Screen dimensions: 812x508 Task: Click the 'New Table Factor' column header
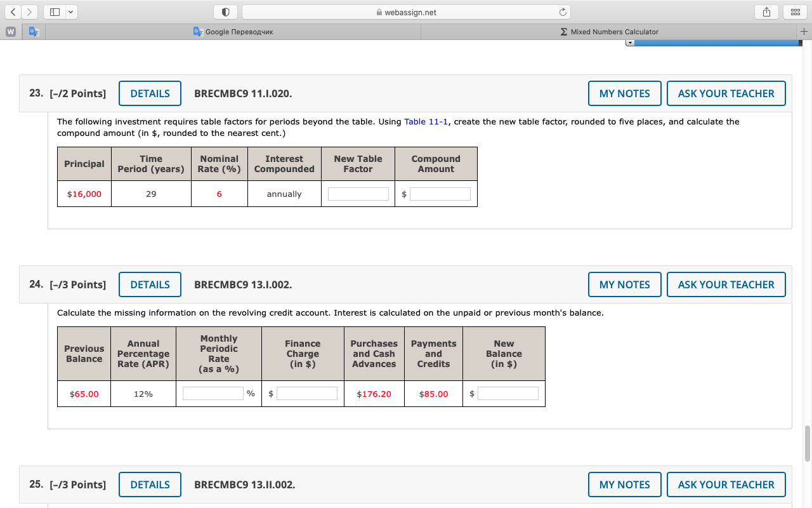[x=358, y=164]
